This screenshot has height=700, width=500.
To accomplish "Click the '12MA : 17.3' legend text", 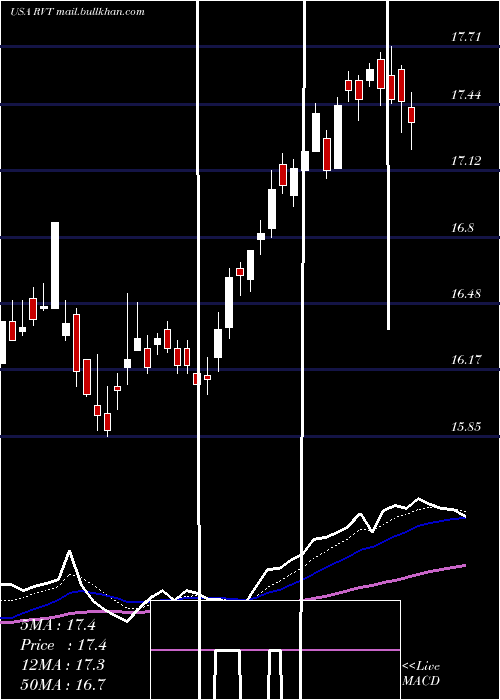I will coord(63,665).
